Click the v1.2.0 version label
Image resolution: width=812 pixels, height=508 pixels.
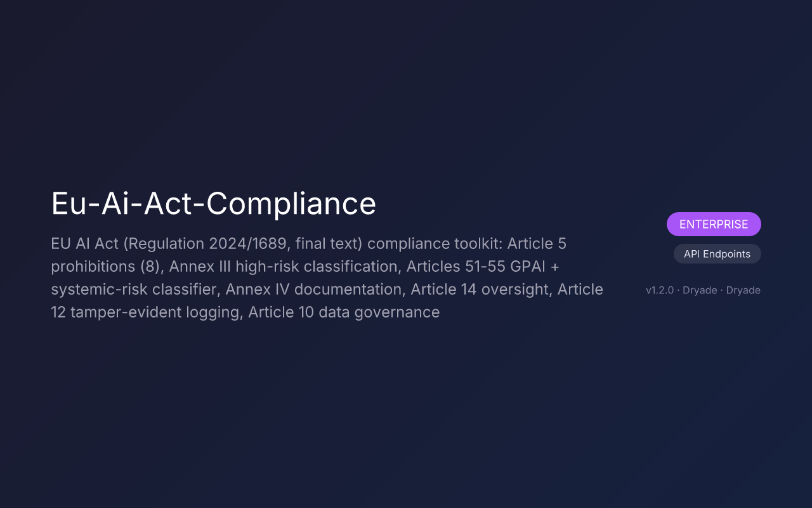point(660,290)
